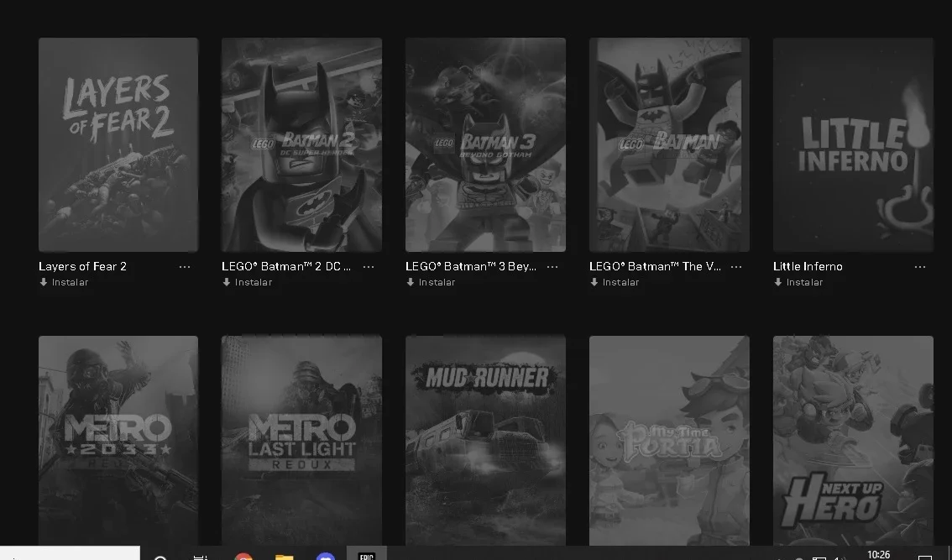Click the 'LEGO® Batman™ The V...' title
This screenshot has height=560, width=952.
[x=656, y=267]
